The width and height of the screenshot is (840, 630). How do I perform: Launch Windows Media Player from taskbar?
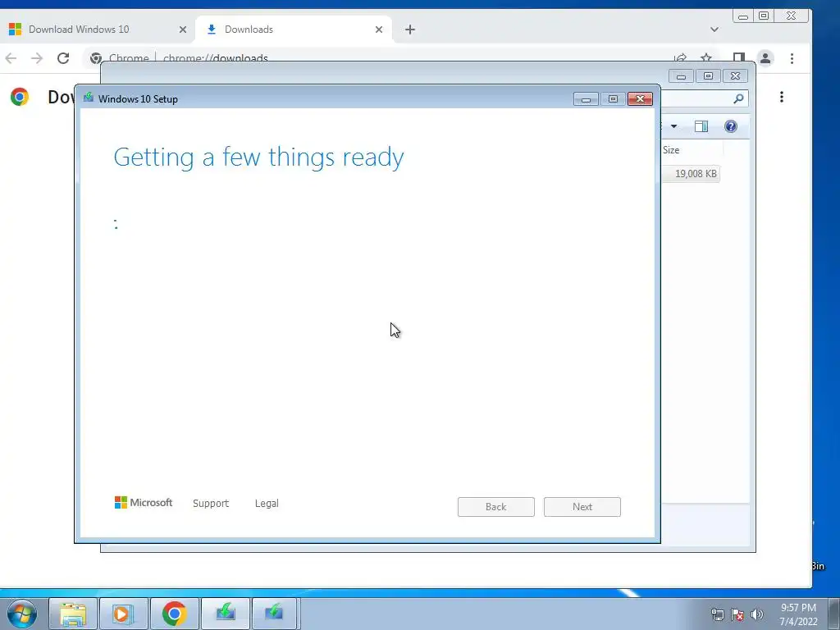(x=123, y=614)
